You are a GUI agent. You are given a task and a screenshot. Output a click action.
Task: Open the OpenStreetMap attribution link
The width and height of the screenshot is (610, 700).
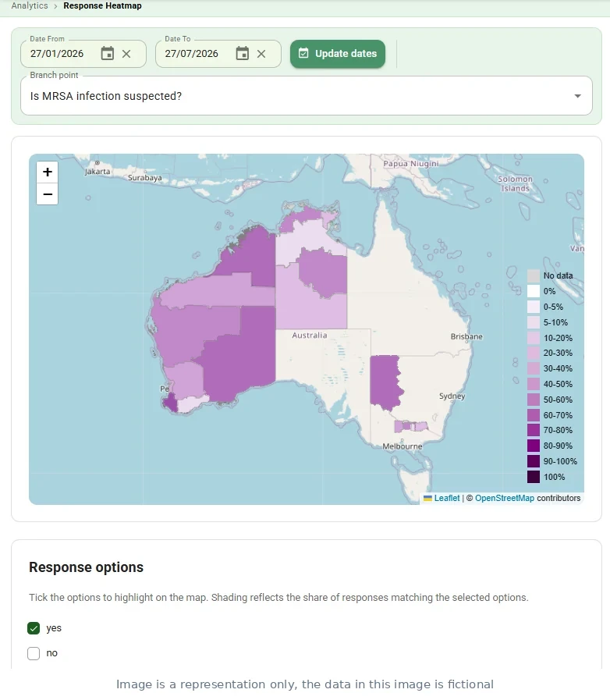[x=504, y=498]
